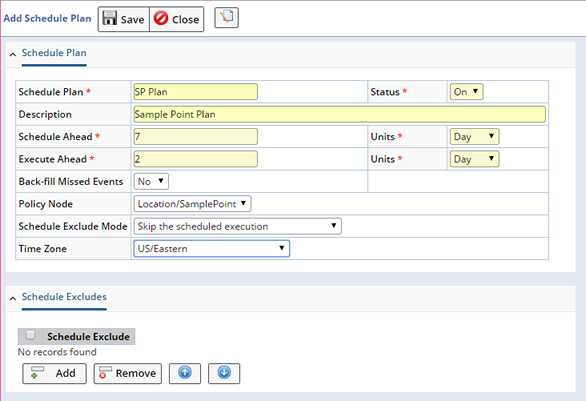Click the Schedule Plan name field
This screenshot has height=401, width=586.
pos(195,92)
